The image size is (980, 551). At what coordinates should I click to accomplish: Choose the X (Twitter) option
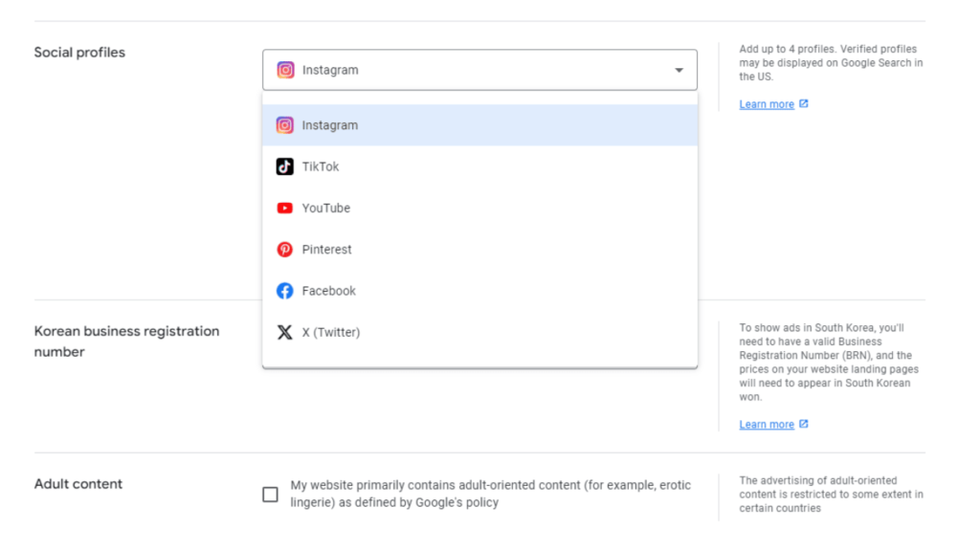tap(480, 332)
